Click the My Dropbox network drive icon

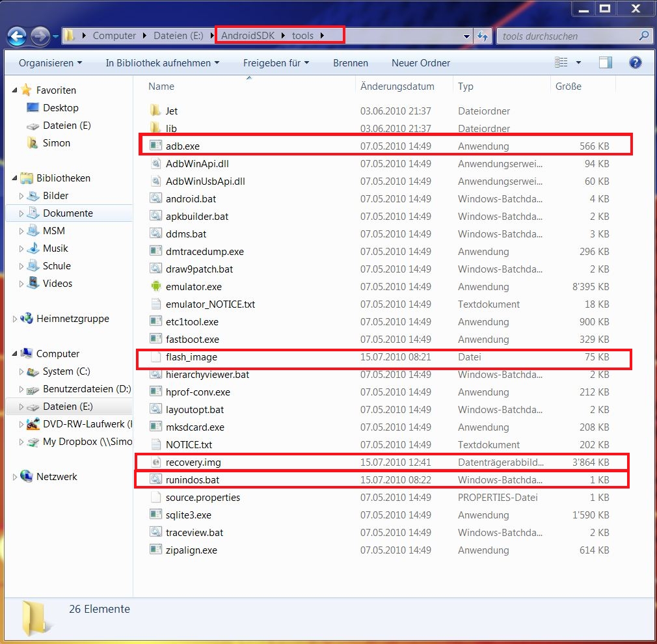coord(33,442)
